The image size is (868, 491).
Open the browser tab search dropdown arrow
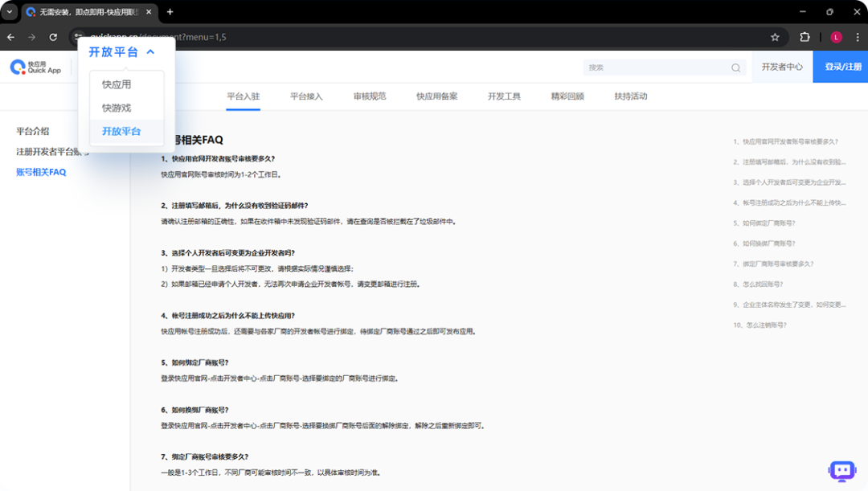(10, 12)
